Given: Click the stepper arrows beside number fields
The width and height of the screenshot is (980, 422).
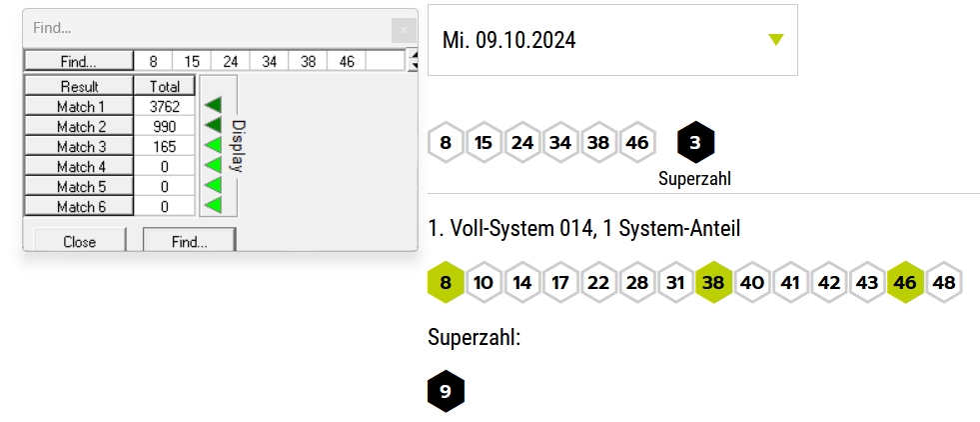Looking at the screenshot, I should coord(412,61).
